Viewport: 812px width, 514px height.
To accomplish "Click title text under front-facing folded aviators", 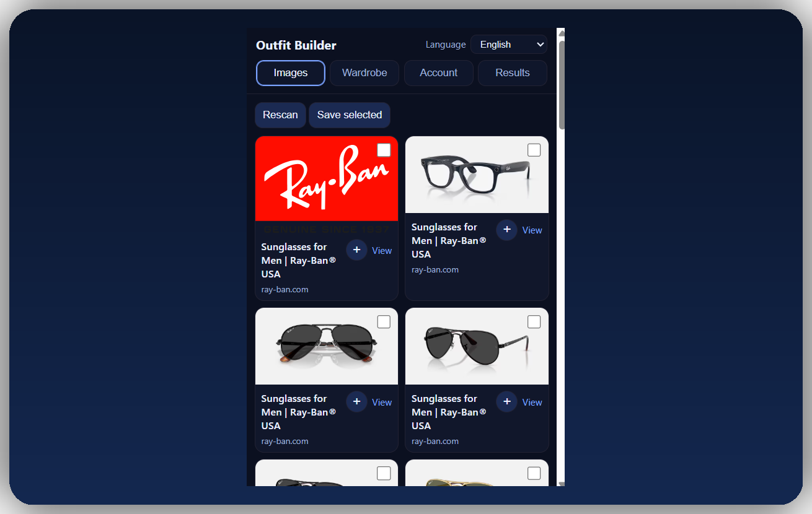I will [x=299, y=412].
